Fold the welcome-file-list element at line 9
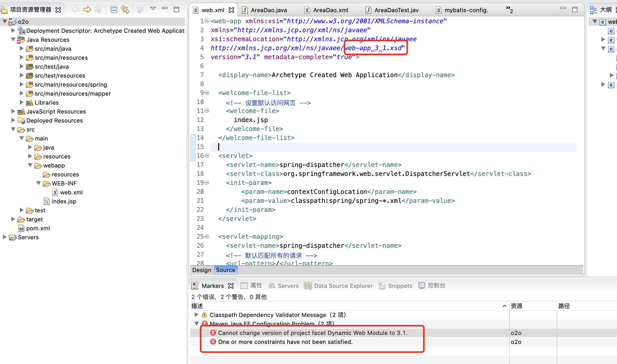Viewport: 617px width, 364px height. pos(207,93)
